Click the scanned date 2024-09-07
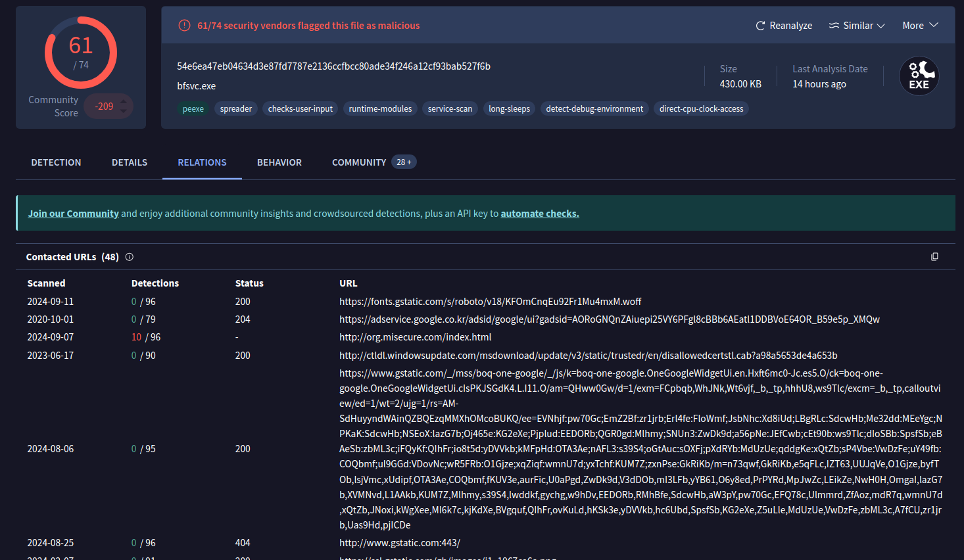 [x=51, y=337]
